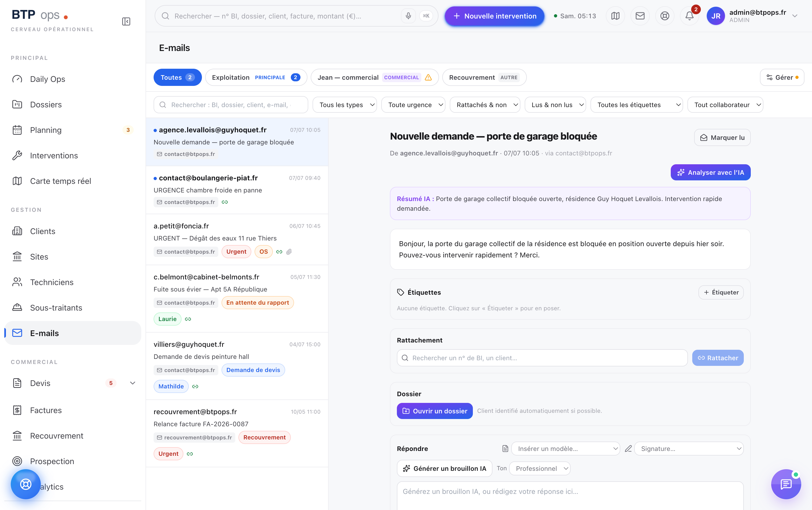
Task: Click link icon next to Laurie tag
Action: [188, 319]
